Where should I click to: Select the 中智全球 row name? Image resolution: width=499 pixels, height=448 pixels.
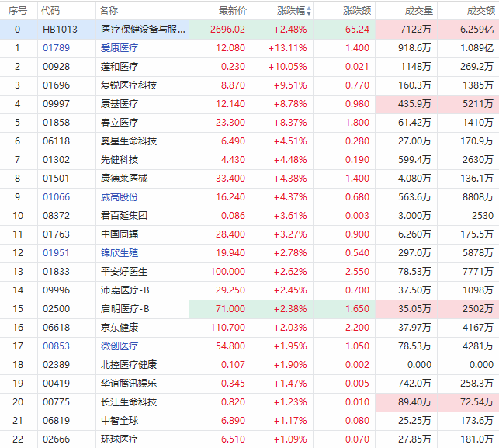click(x=120, y=421)
